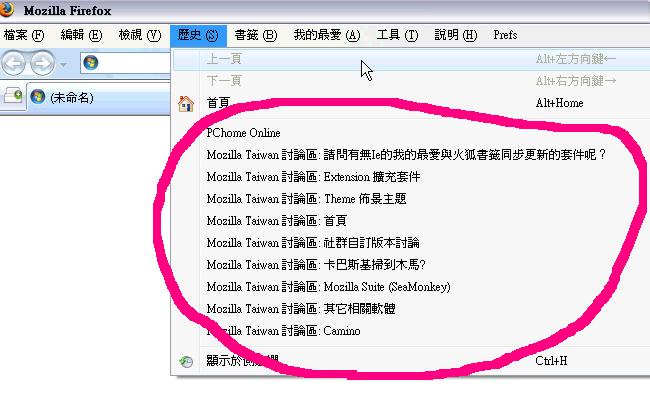Open 其它相關軟體 history entry
This screenshot has height=400, width=650.
point(411,309)
